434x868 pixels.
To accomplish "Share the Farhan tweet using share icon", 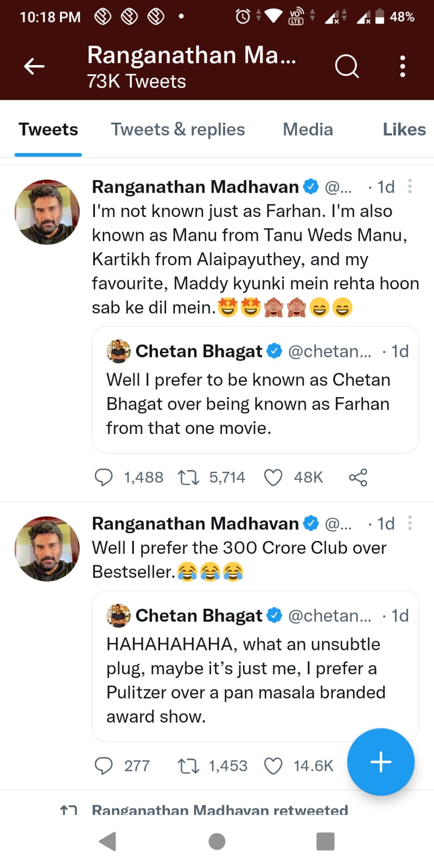I will (358, 477).
